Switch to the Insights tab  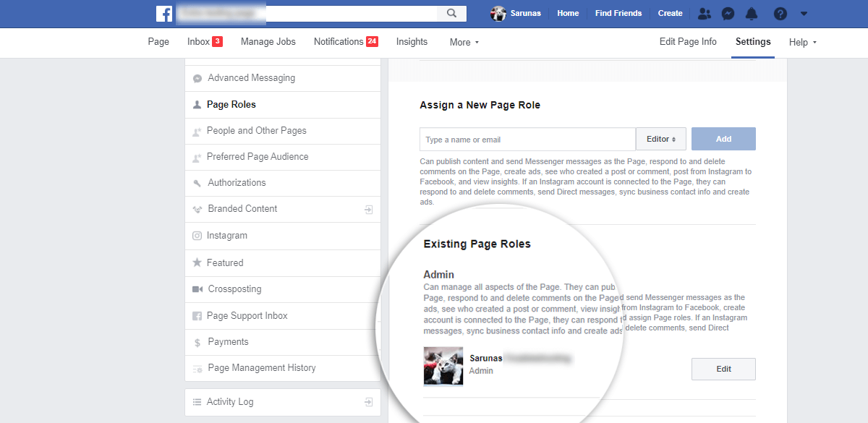tap(412, 42)
